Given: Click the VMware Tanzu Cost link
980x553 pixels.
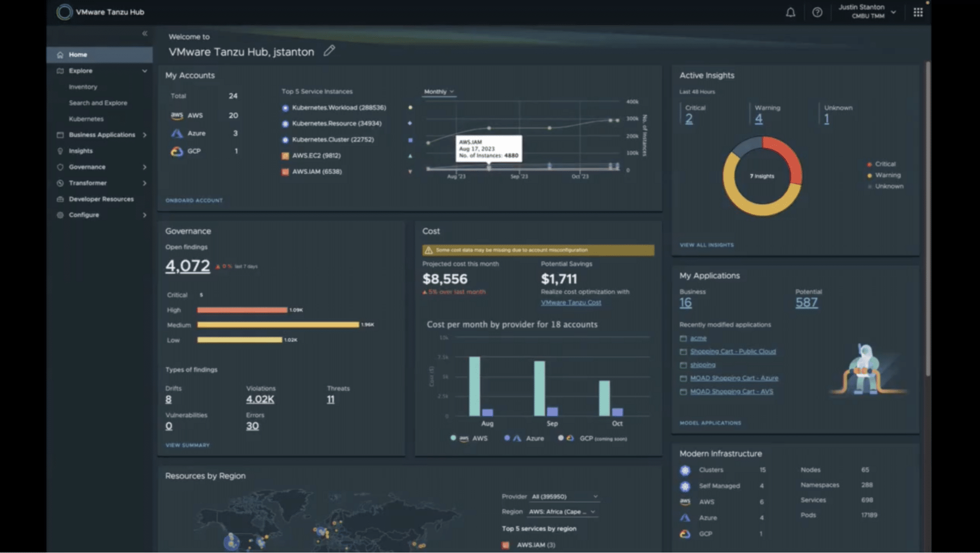Looking at the screenshot, I should [x=571, y=303].
